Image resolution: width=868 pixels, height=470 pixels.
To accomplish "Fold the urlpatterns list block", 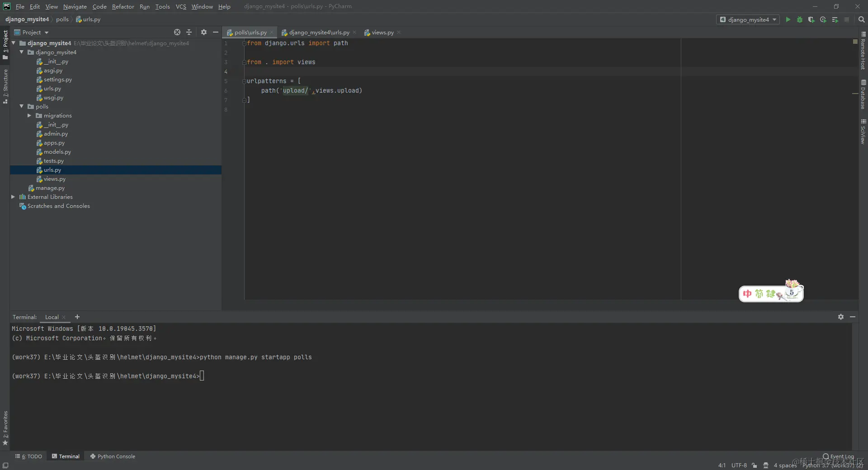I will tap(244, 81).
